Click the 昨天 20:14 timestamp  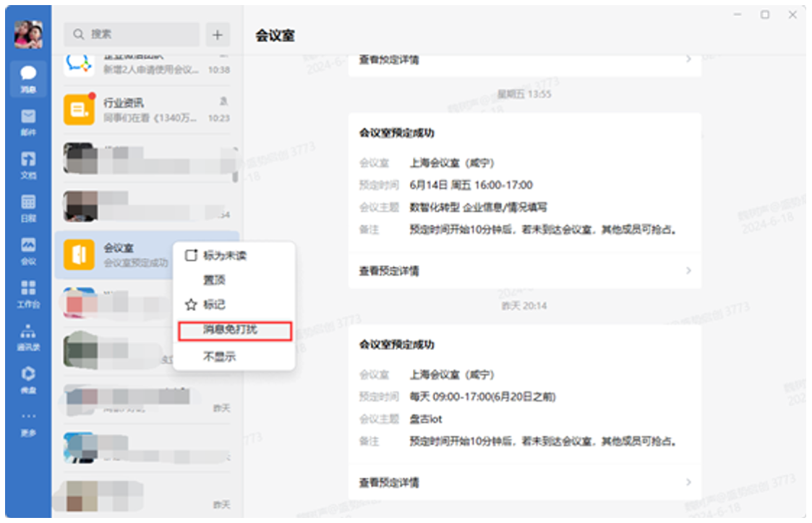click(x=524, y=306)
